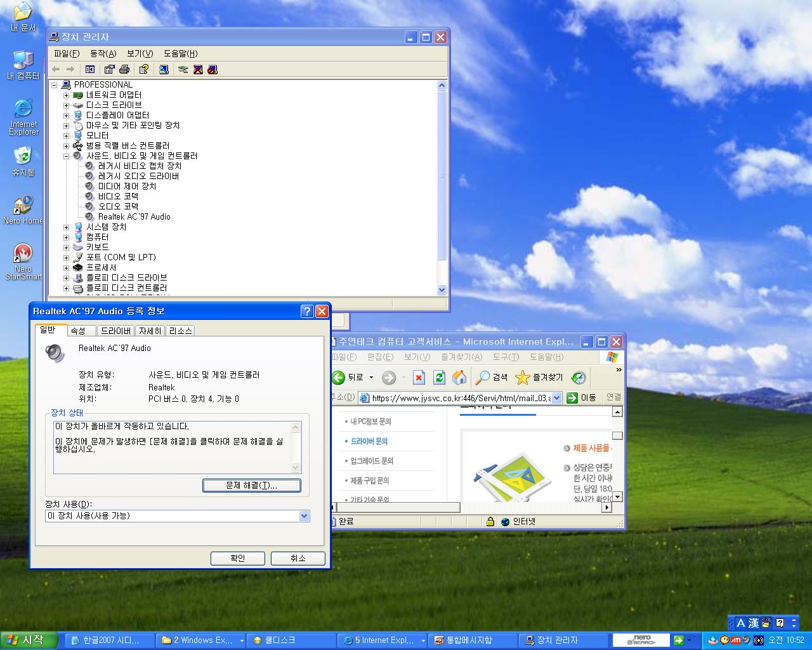Open the 동작(A) menu in Device Manager
The image size is (812, 650).
(103, 53)
